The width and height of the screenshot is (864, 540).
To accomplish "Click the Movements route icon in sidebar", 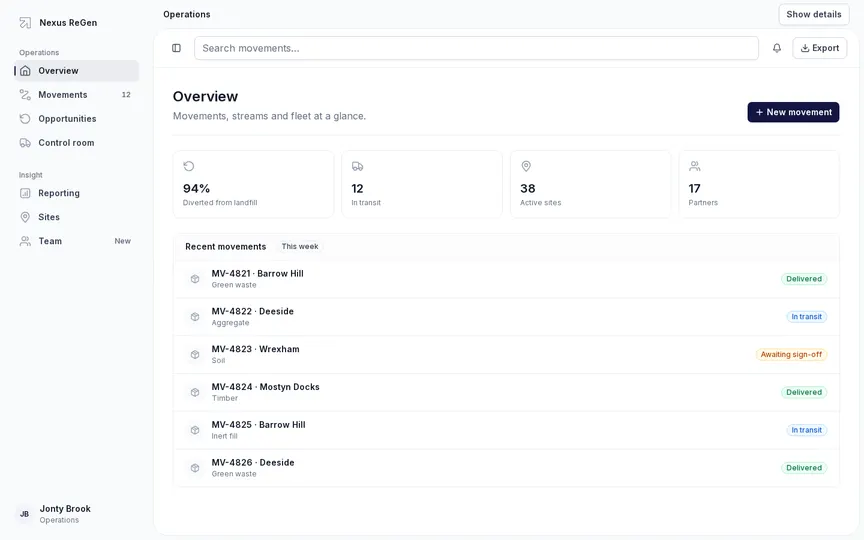I will [25, 95].
